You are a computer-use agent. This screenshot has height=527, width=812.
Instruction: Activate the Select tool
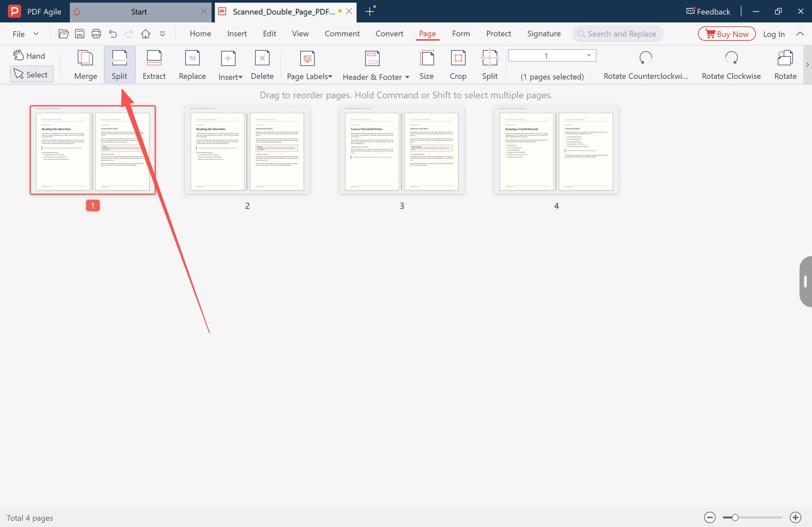coord(31,74)
